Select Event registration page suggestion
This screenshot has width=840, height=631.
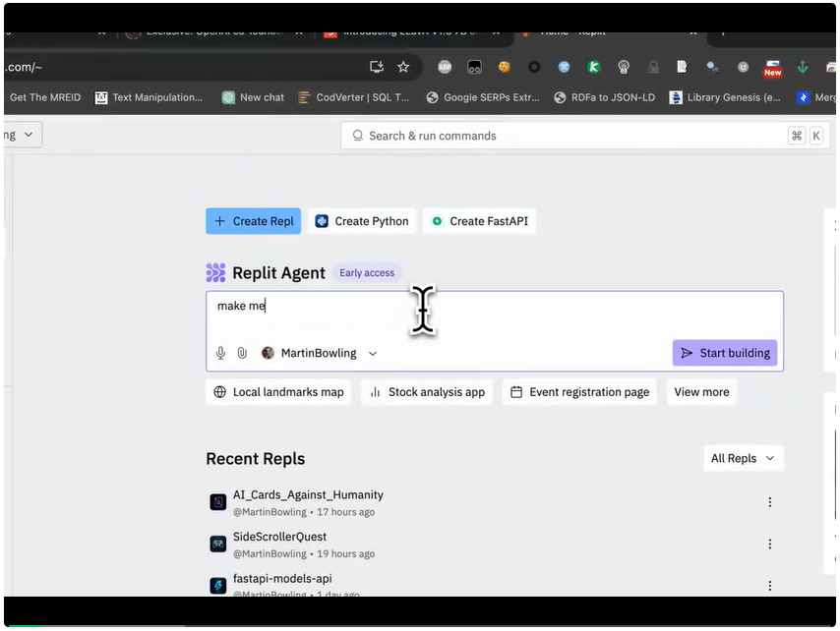pos(579,392)
